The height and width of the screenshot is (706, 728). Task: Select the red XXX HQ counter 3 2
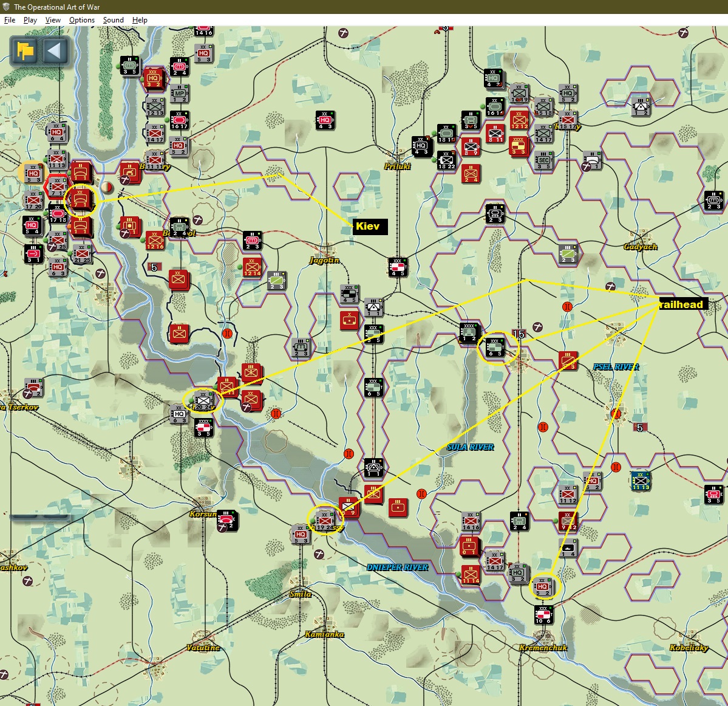[153, 78]
